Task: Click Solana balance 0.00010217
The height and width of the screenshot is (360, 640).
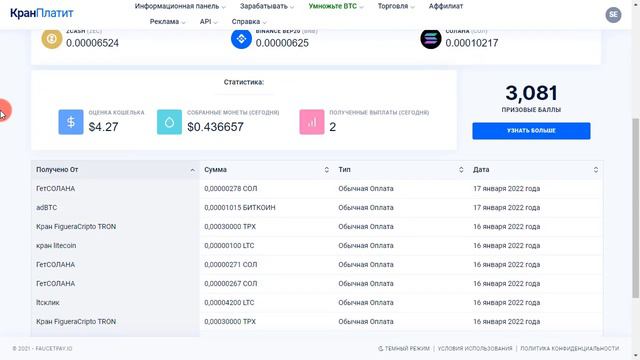Action: (471, 43)
